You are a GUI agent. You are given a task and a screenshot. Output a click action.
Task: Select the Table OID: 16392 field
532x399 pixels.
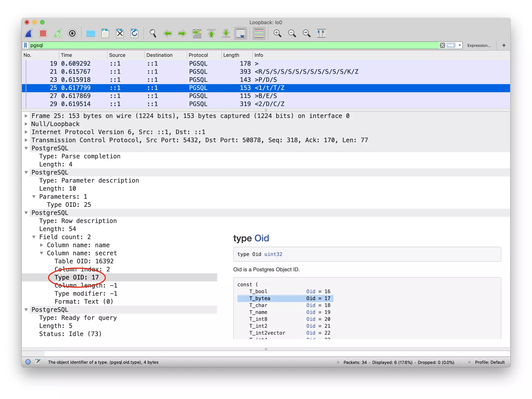click(x=84, y=261)
